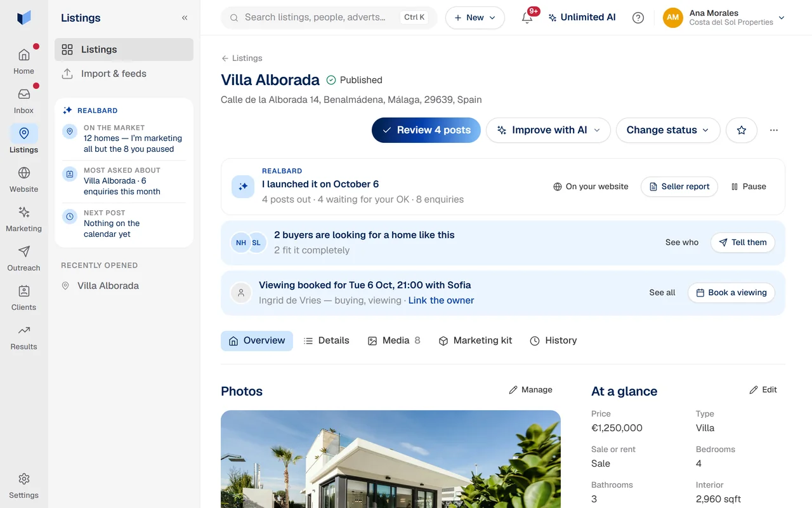Image resolution: width=812 pixels, height=508 pixels.
Task: Open the more options ellipsis menu
Action: coord(774,130)
